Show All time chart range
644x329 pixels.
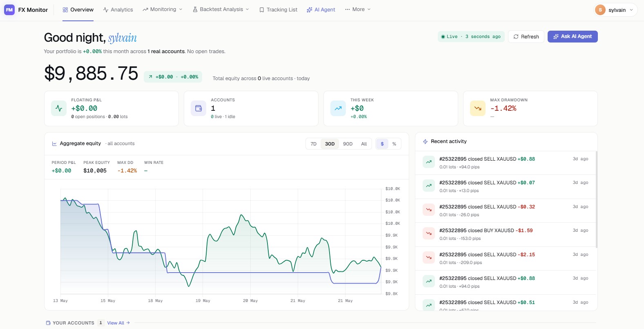(364, 144)
